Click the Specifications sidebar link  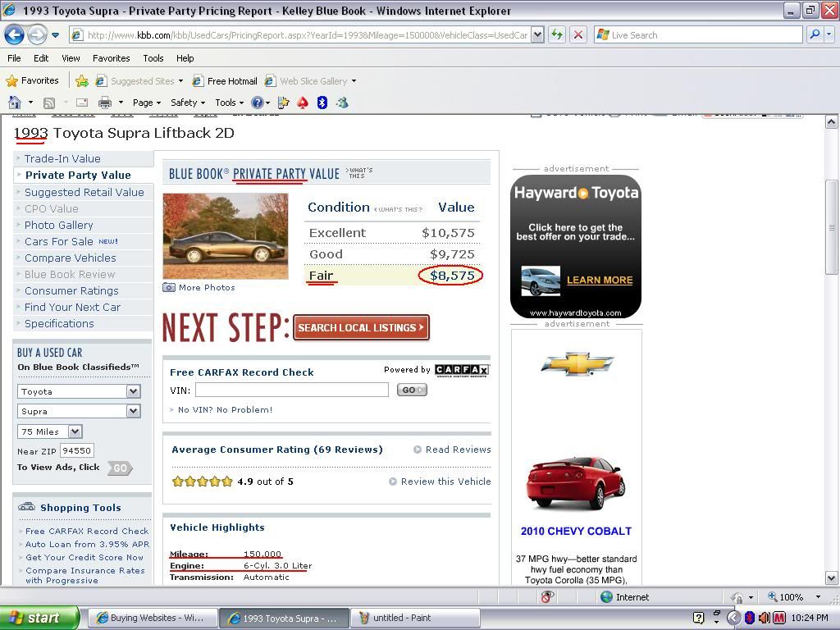(x=59, y=323)
